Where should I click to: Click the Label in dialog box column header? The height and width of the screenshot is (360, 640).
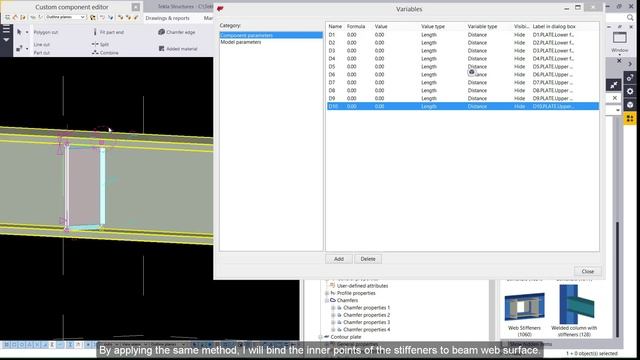pos(554,27)
